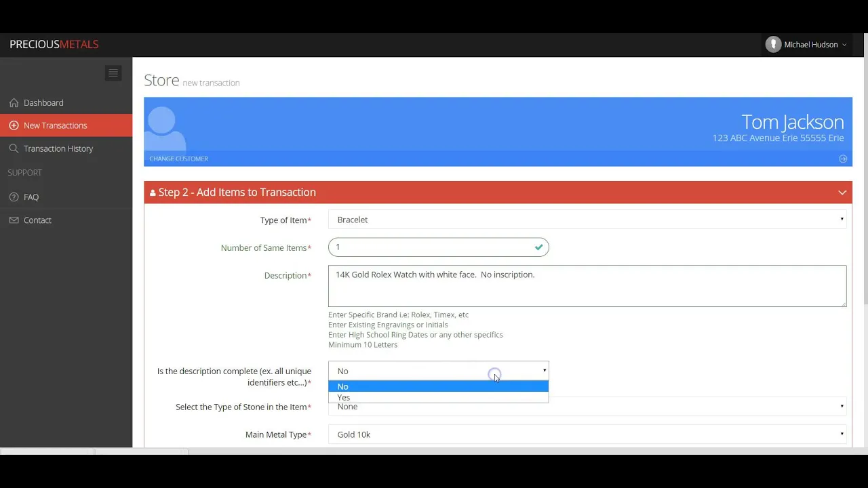Click the 'Enter Specific Brand' hint text
Screen dimensions: 868x488
(398, 315)
